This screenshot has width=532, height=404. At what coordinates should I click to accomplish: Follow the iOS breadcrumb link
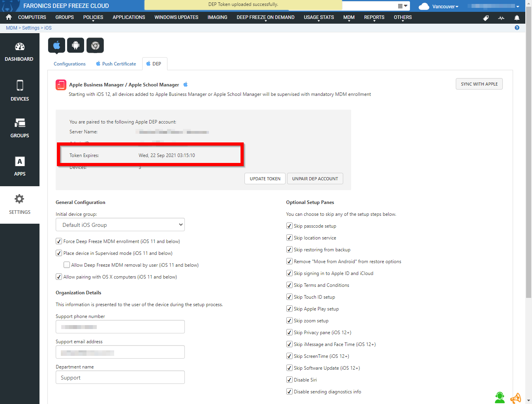(48, 28)
